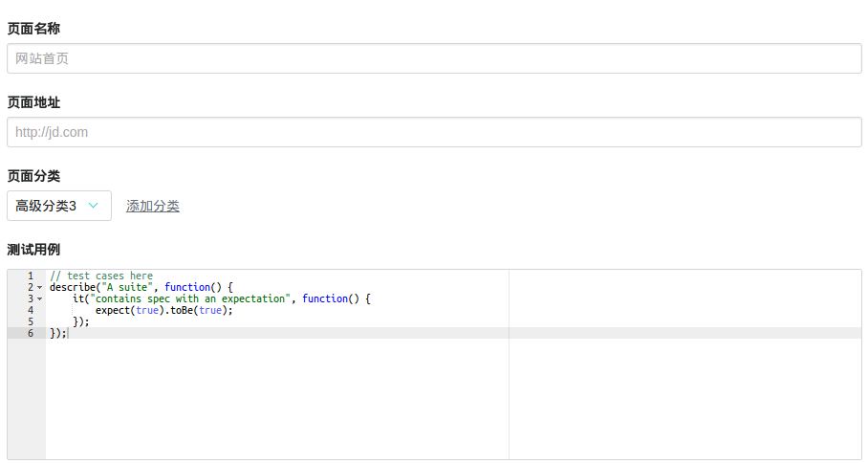Viewport: 868px width, 464px height.
Task: Click the 页面地址 field label
Action: [x=33, y=102]
